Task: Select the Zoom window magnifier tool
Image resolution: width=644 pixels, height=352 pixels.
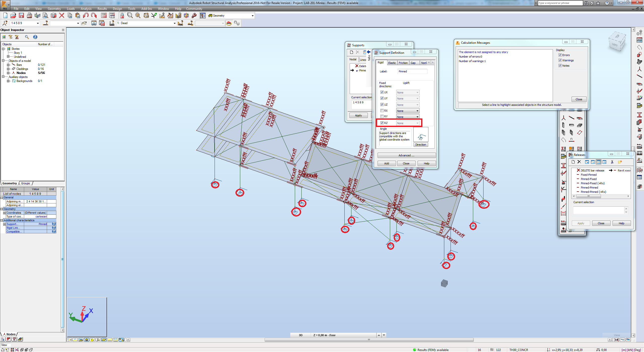Action: [130, 15]
